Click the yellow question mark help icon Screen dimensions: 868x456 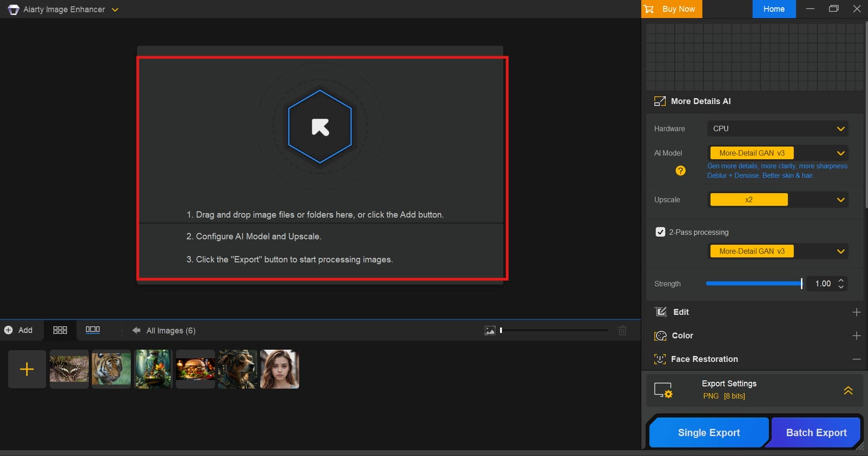tap(680, 171)
